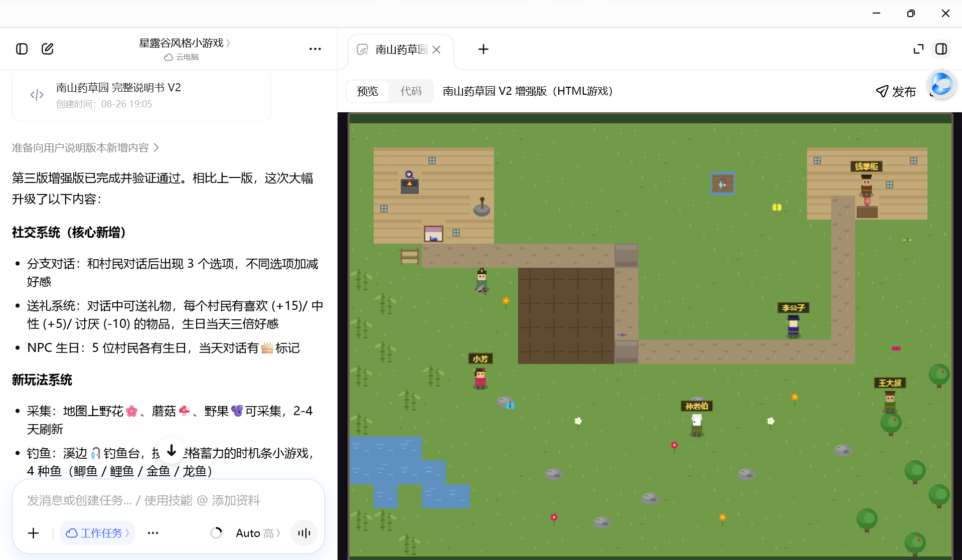Click the 云电脑 cloud computer label
Screen dimensions: 962x560
pyautogui.click(x=182, y=57)
